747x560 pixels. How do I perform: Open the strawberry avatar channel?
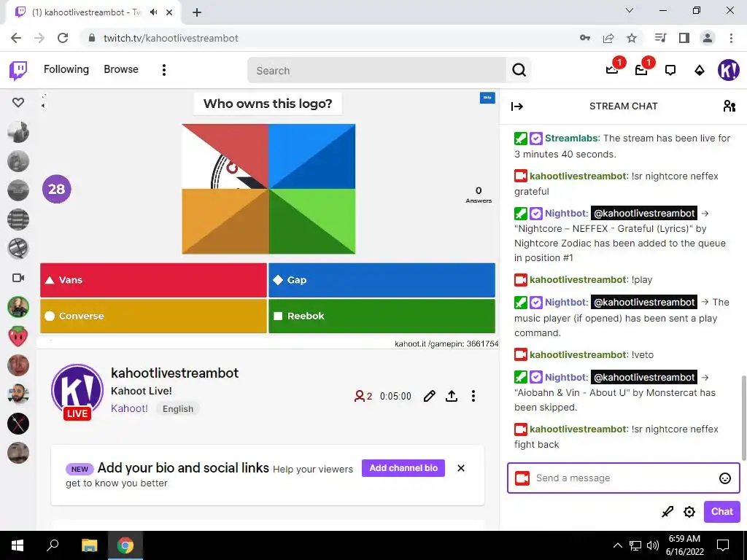18,336
